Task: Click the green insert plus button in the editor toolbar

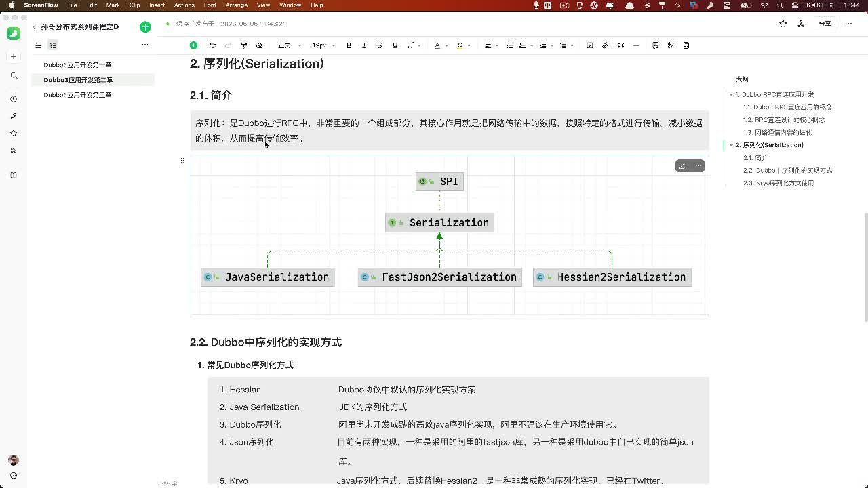Action: click(193, 45)
